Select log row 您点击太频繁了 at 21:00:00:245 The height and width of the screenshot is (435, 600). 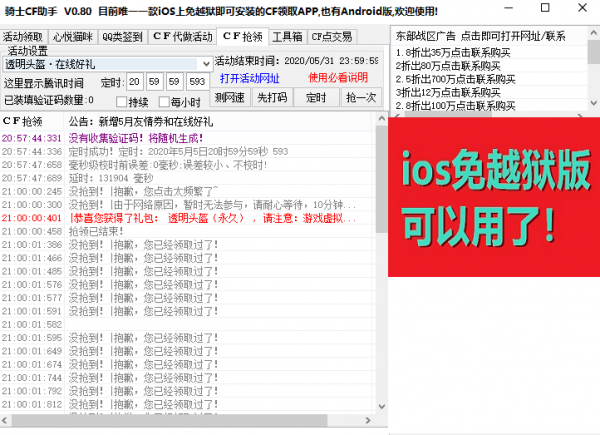pyautogui.click(x=188, y=191)
